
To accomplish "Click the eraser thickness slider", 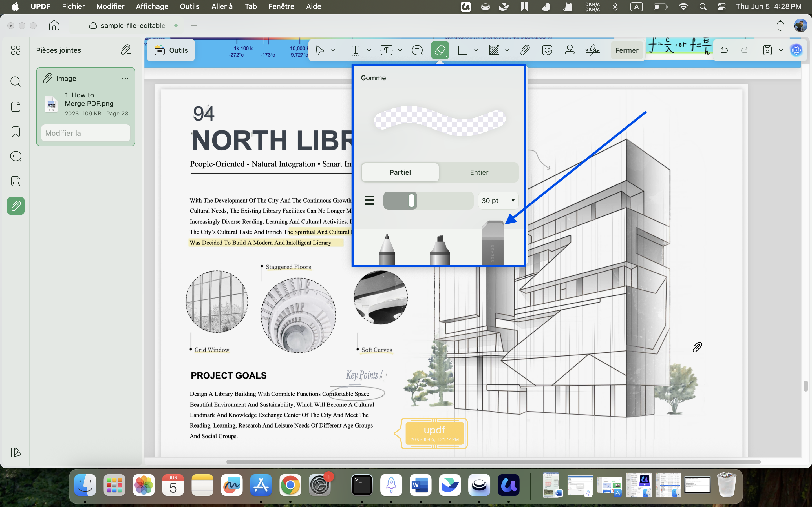I will click(x=428, y=201).
